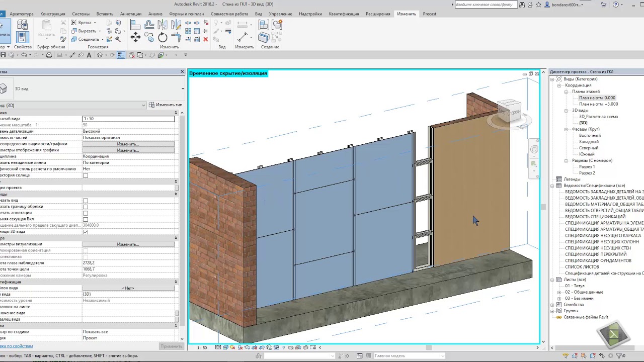Image resolution: width=644 pixels, height=362 pixels.
Task: Select the Mirror Draw Axis tool
Action: (176, 25)
